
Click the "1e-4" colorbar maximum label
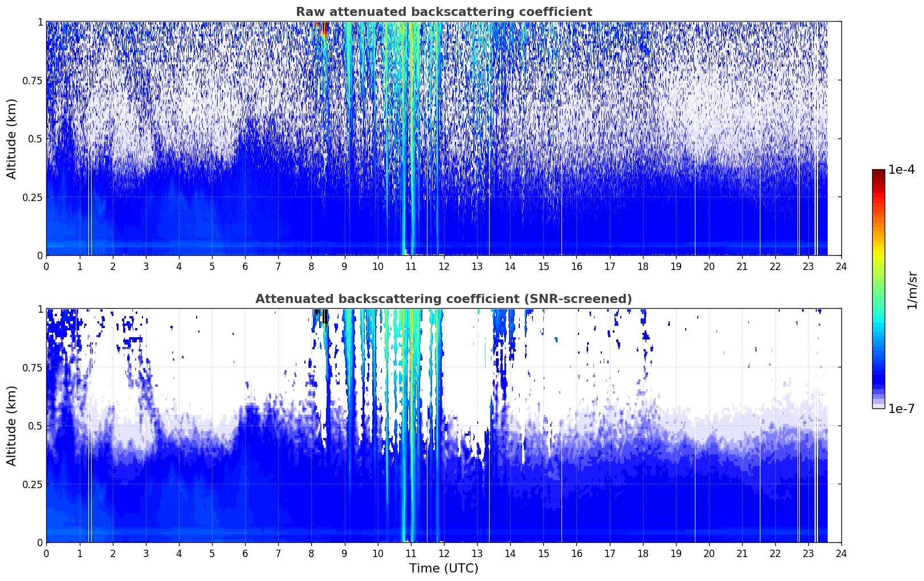(x=901, y=170)
